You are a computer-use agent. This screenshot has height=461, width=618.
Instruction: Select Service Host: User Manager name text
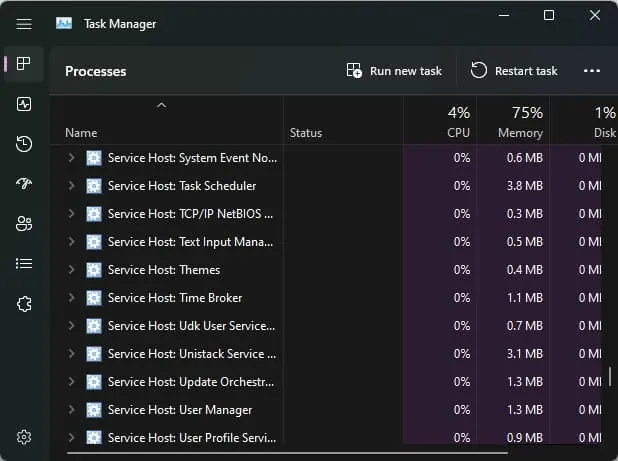pos(180,410)
